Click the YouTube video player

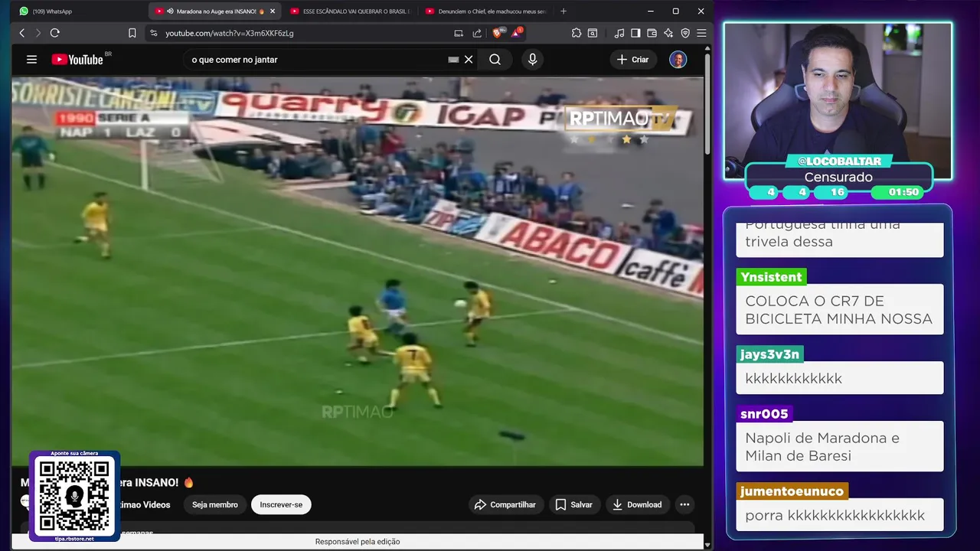[x=358, y=271]
